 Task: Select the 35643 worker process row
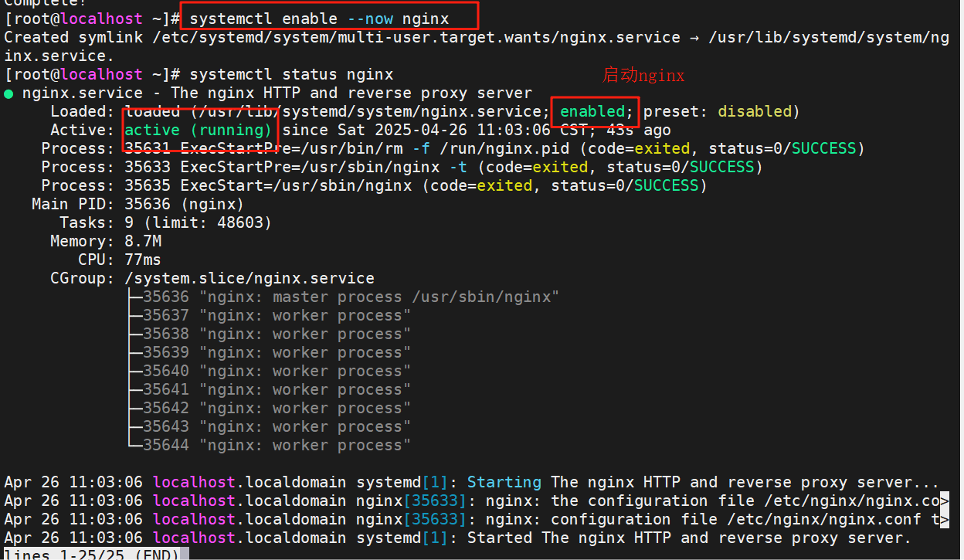[x=268, y=426]
